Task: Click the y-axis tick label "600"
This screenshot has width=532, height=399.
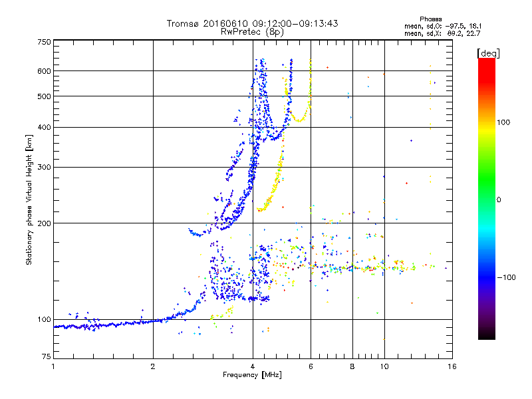Action: point(44,71)
